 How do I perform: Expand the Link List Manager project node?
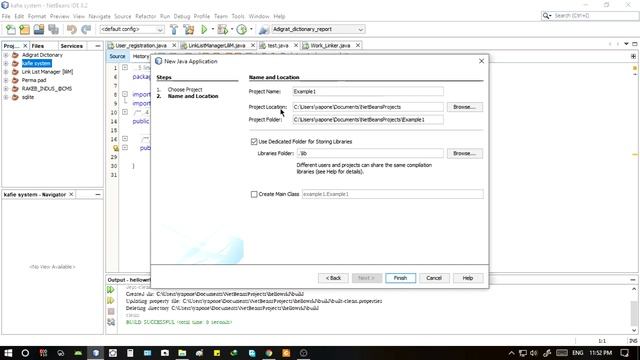pyautogui.click(x=6, y=72)
